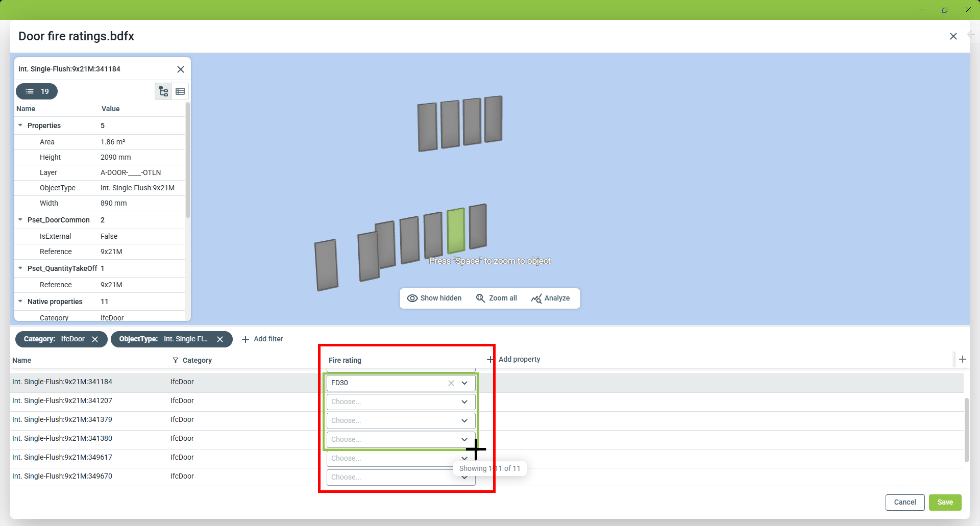Remove the Category IfcDoor filter
980x526 pixels.
point(95,339)
